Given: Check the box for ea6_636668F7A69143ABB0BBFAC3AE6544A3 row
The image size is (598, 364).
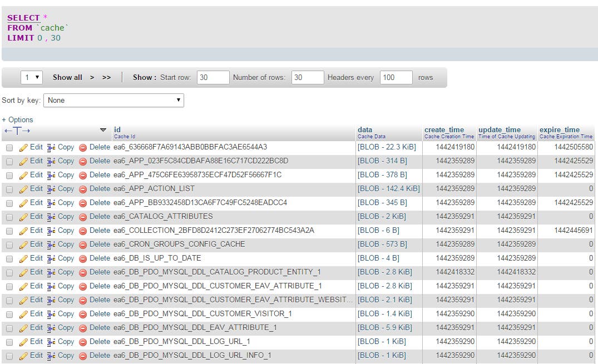Looking at the screenshot, I should [9, 147].
